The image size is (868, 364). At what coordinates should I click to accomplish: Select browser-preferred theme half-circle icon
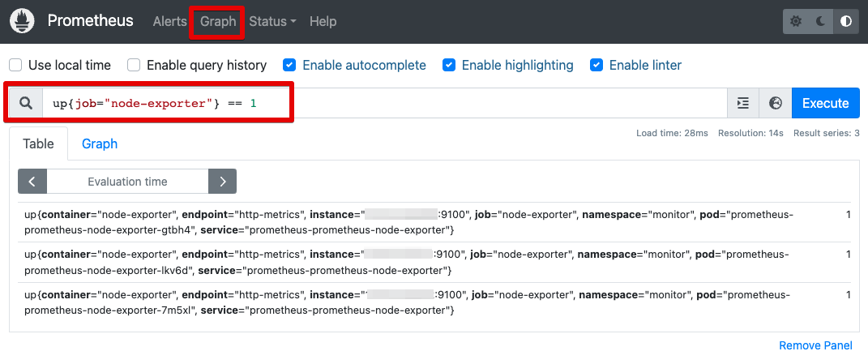coord(846,22)
